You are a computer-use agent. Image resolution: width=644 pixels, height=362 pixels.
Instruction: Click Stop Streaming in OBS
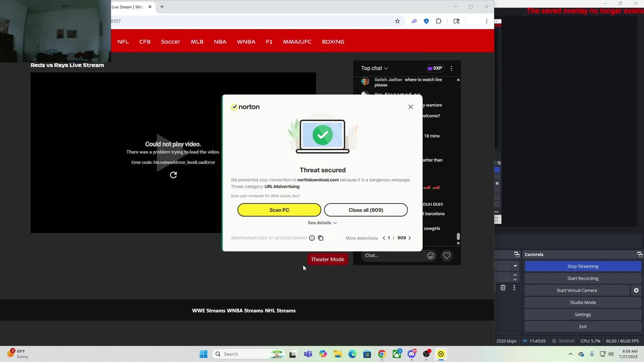tap(583, 266)
